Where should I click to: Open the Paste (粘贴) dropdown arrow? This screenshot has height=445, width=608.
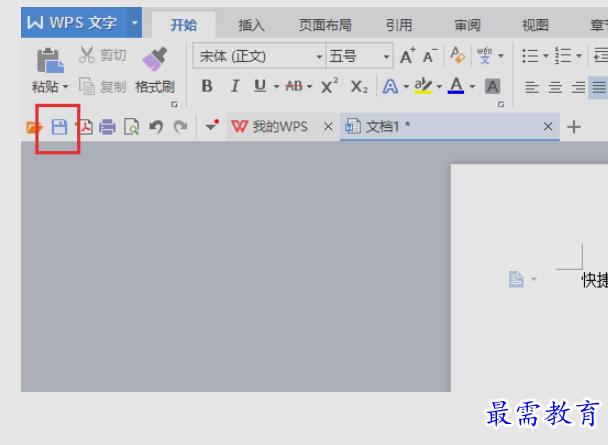pyautogui.click(x=66, y=87)
